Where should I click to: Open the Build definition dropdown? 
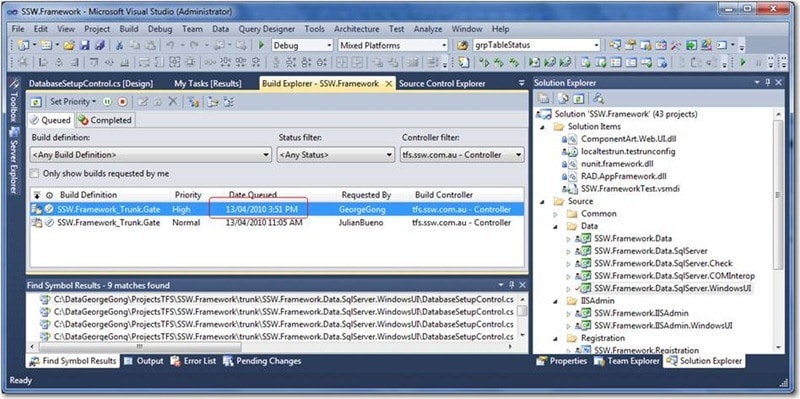tap(151, 155)
